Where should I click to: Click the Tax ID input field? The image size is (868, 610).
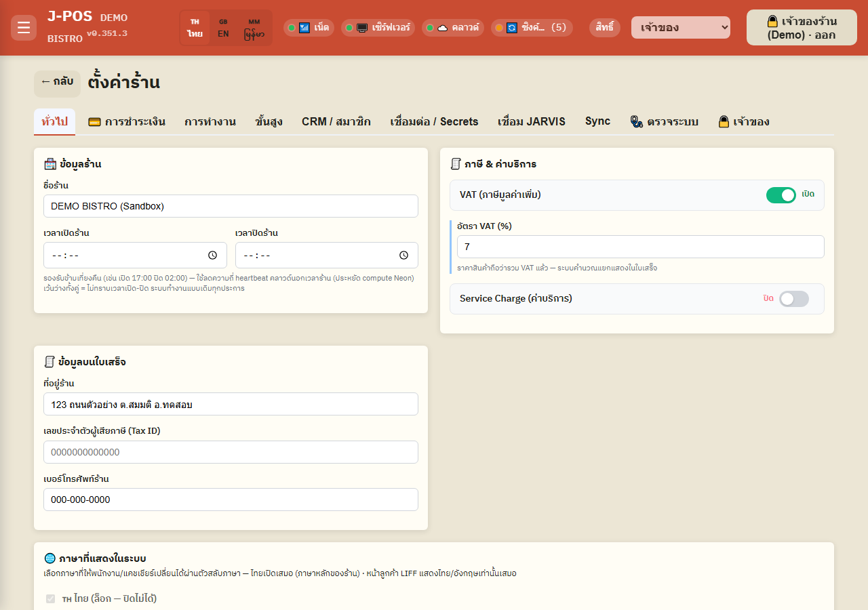pyautogui.click(x=231, y=452)
